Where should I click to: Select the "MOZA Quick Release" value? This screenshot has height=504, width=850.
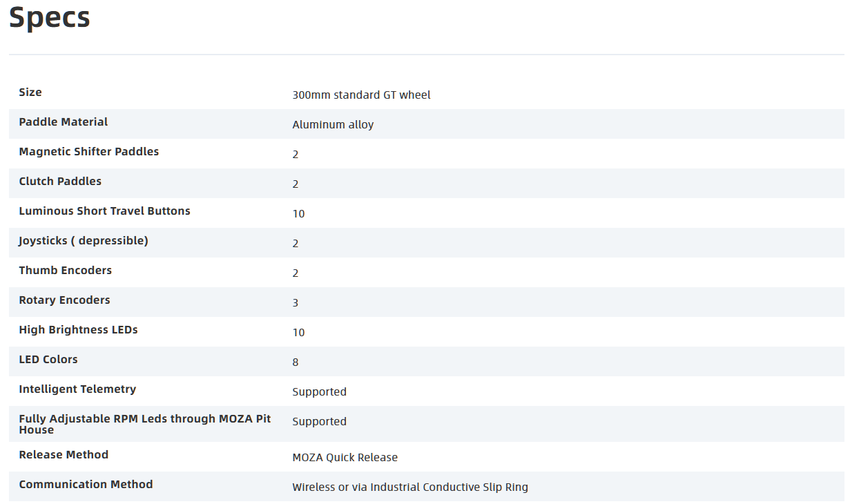pos(345,458)
